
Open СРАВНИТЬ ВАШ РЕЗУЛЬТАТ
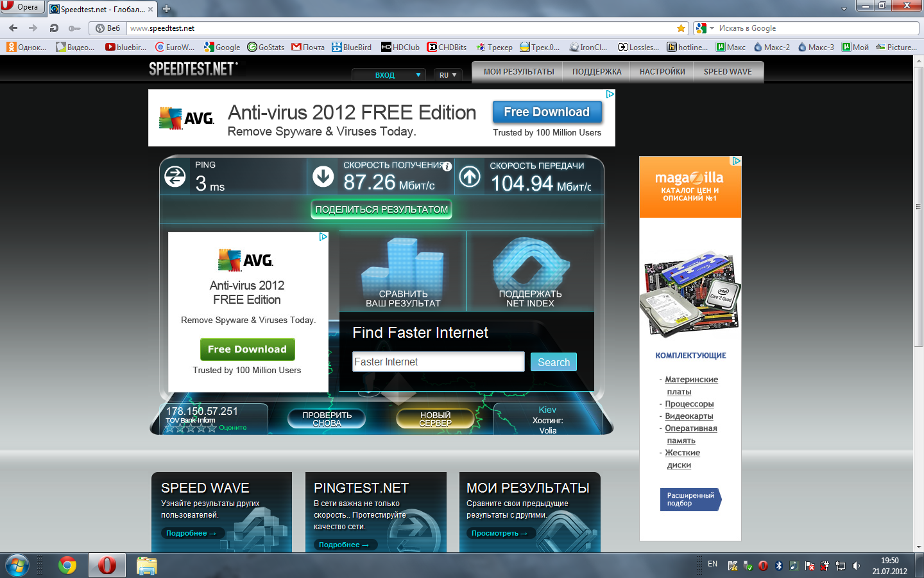click(x=403, y=271)
